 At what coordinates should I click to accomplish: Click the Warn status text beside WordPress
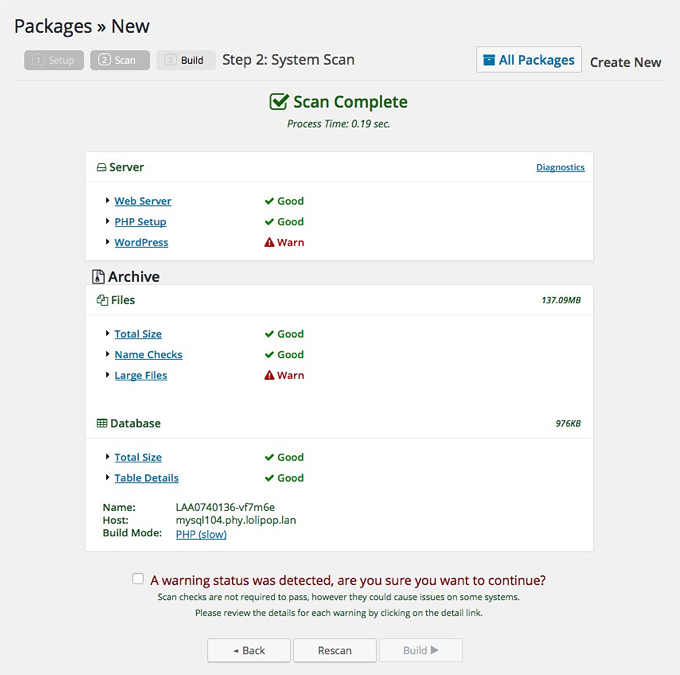pyautogui.click(x=291, y=242)
